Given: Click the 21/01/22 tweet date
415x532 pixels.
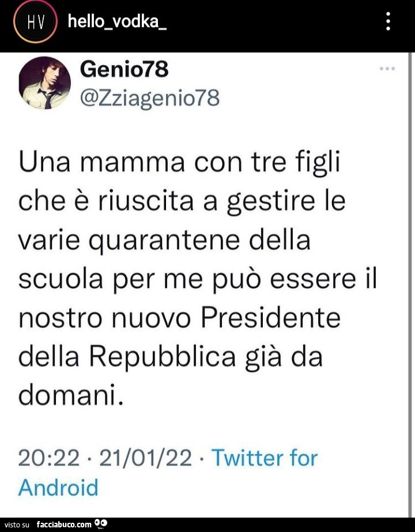Looking at the screenshot, I should (x=146, y=458).
